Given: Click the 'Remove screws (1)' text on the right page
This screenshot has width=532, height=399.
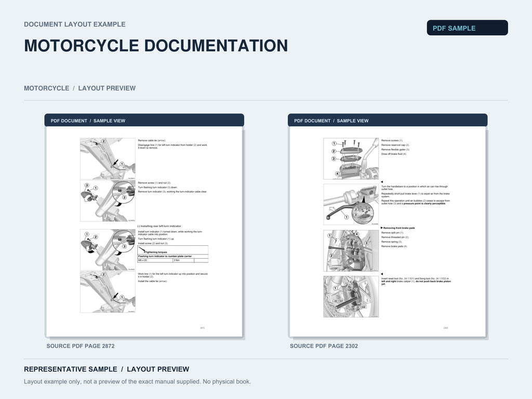Looking at the screenshot, I should [x=392, y=140].
